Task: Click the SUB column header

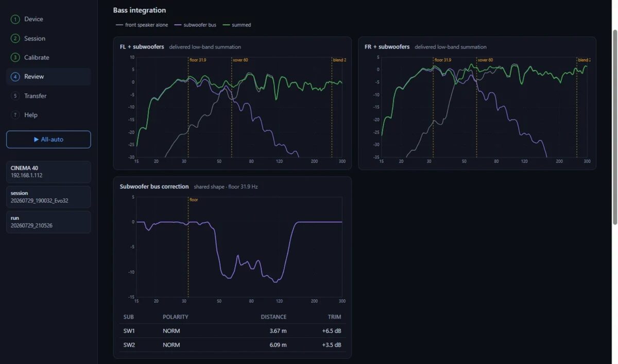Action: [x=128, y=317]
